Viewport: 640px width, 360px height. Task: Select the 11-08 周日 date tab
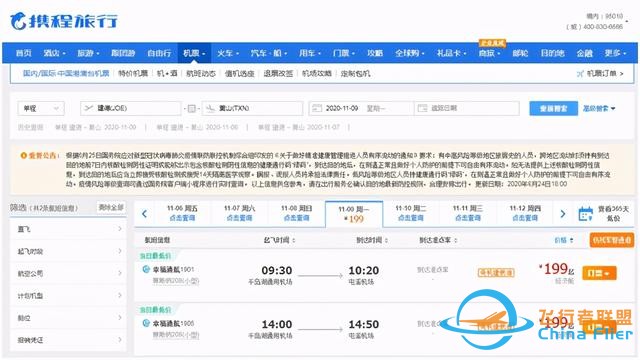click(x=296, y=213)
